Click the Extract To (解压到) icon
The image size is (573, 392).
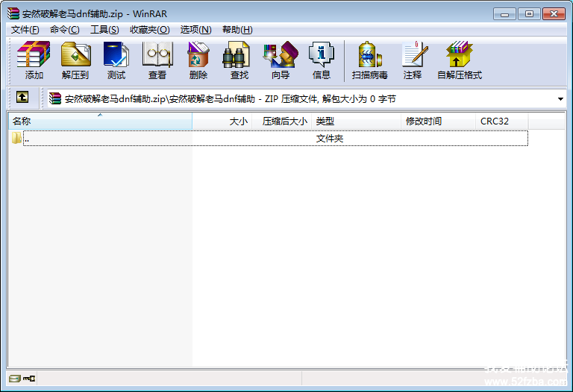(x=75, y=60)
